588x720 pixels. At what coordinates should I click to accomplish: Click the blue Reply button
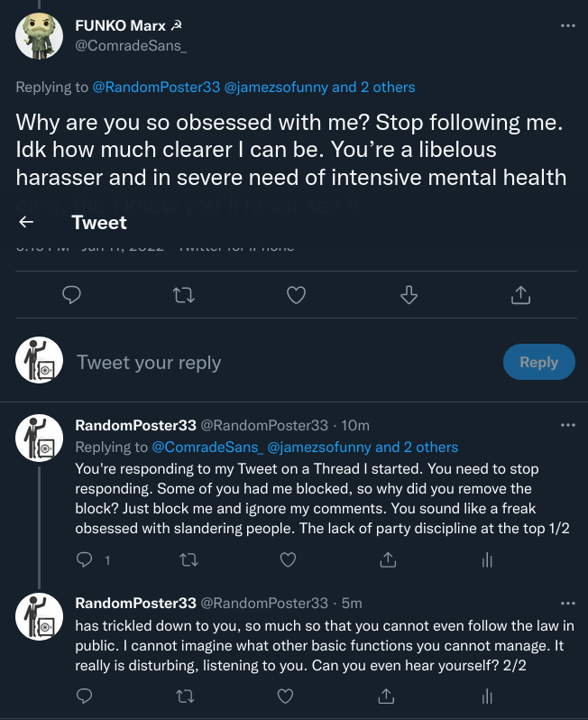pyautogui.click(x=538, y=362)
